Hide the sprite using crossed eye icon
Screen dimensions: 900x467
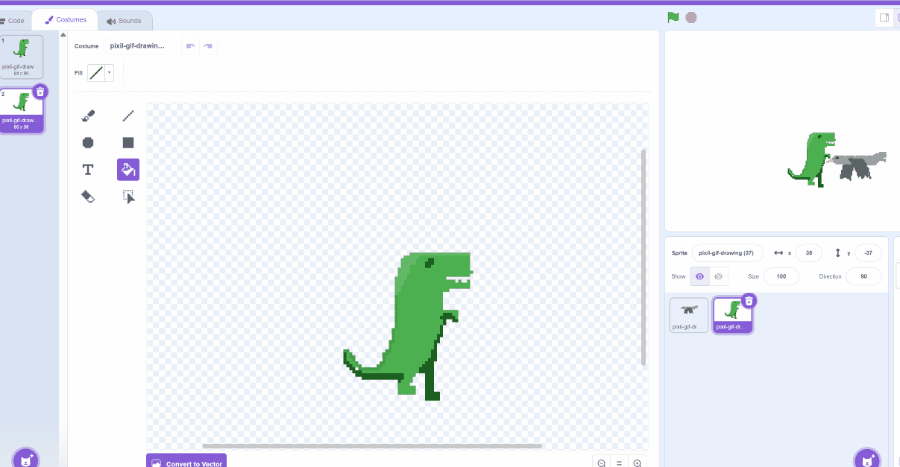pos(718,277)
